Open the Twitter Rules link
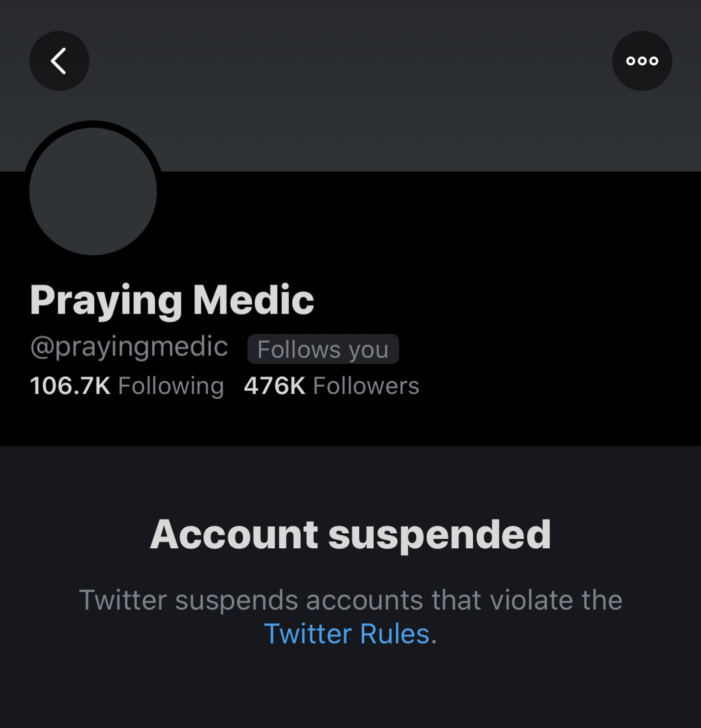The height and width of the screenshot is (728, 701). coord(346,634)
